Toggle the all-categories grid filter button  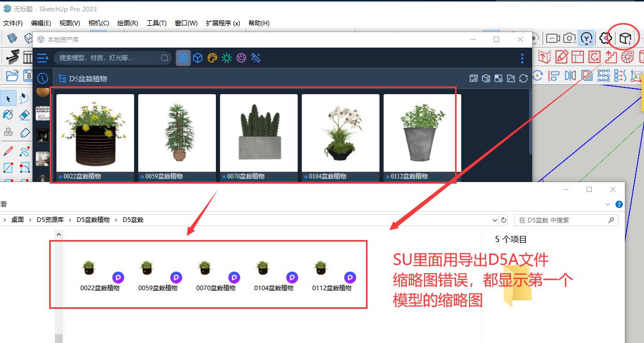[x=183, y=58]
